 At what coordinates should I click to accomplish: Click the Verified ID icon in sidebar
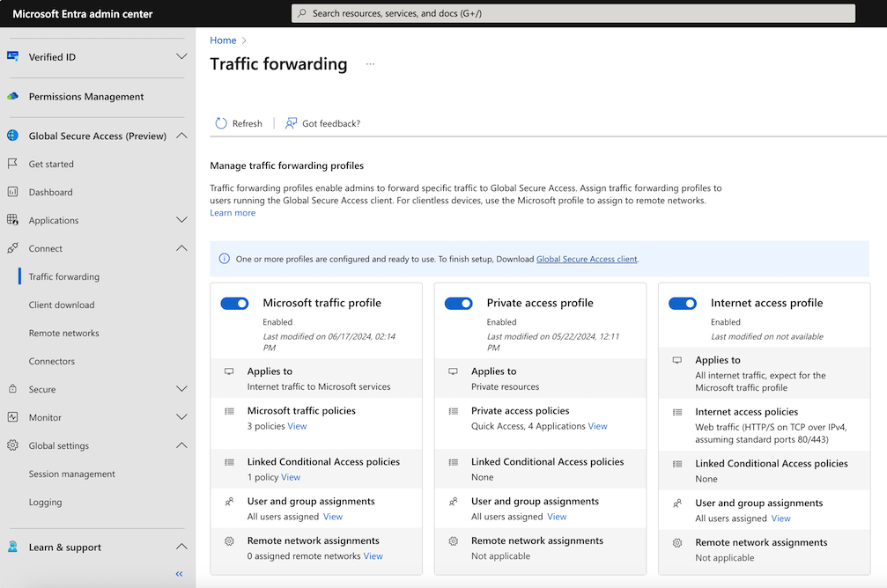(x=12, y=56)
